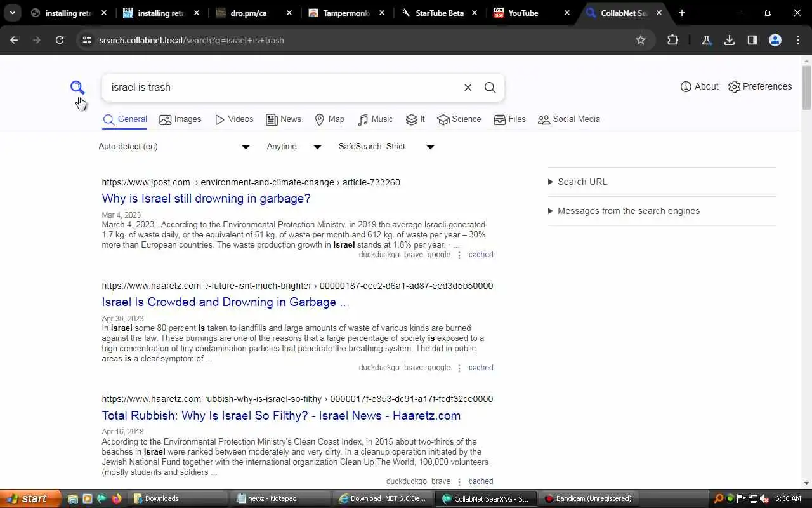Open cached link for the jpost.com result

click(481, 255)
